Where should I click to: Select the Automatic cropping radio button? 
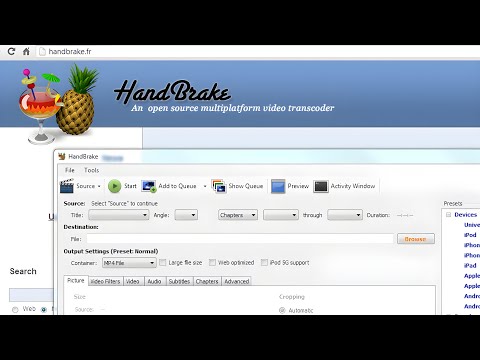[x=282, y=310]
